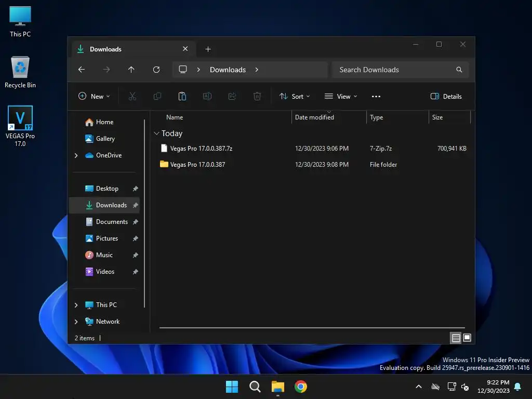Go back with the back arrow
Viewport: 532px width, 399px height.
(82, 70)
